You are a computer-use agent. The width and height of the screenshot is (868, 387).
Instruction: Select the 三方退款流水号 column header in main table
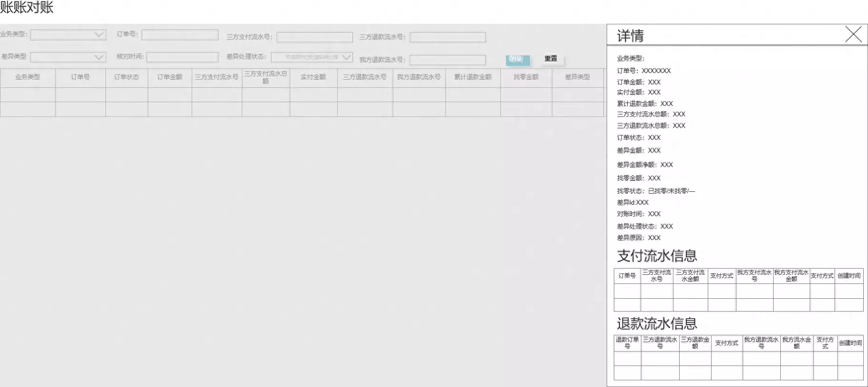coord(365,77)
